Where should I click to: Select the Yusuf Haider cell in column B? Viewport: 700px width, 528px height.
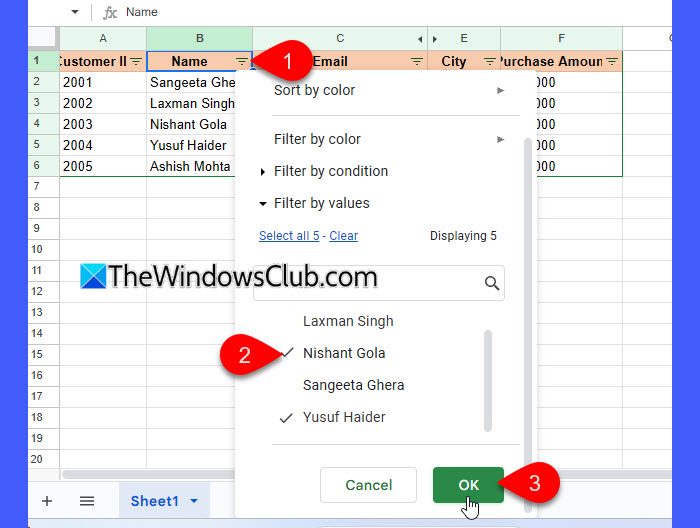tap(191, 145)
